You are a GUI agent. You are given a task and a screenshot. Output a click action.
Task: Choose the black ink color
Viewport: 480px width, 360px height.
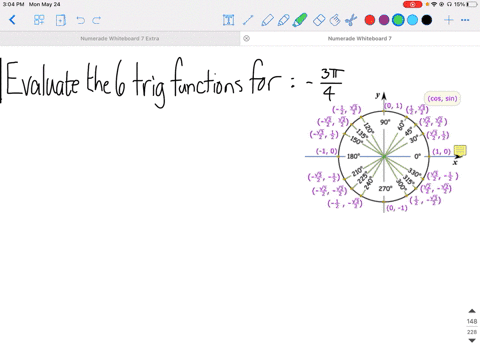point(427,20)
